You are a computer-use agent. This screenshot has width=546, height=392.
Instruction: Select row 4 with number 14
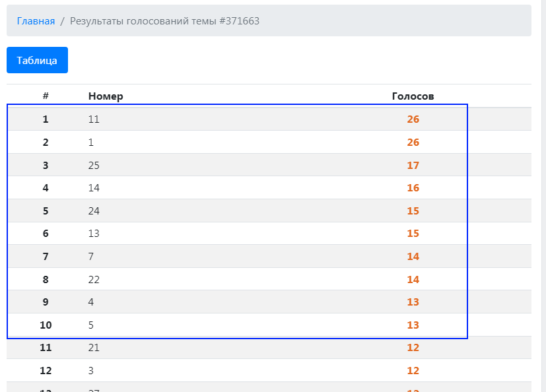point(94,188)
